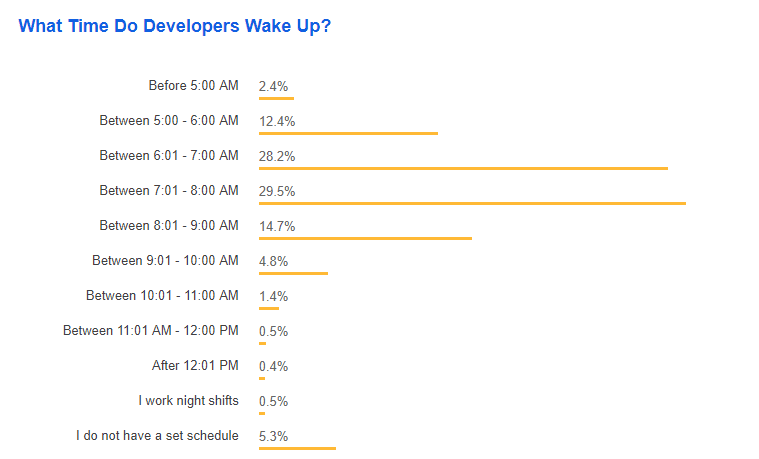Click the orange bar under 5.3%

pos(297,449)
